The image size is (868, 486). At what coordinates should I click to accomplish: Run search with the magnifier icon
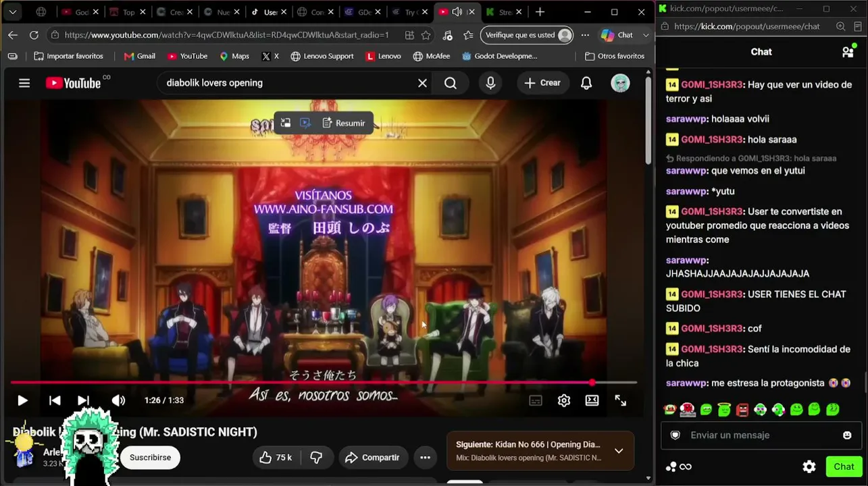451,83
